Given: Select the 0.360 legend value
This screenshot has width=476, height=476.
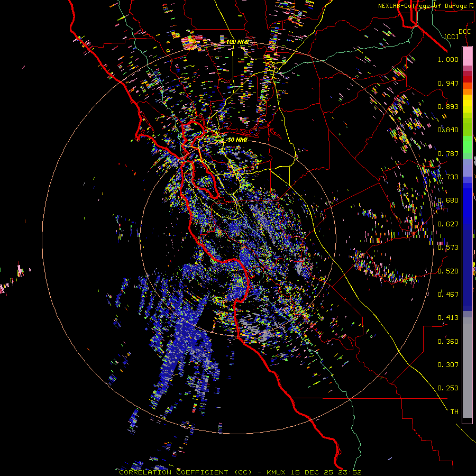Looking at the screenshot, I should point(448,341).
